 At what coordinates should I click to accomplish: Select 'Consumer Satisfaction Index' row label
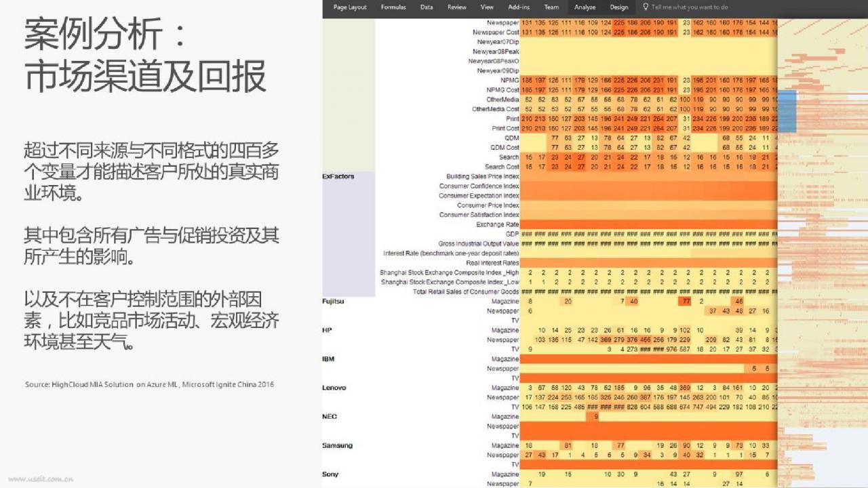pos(479,215)
